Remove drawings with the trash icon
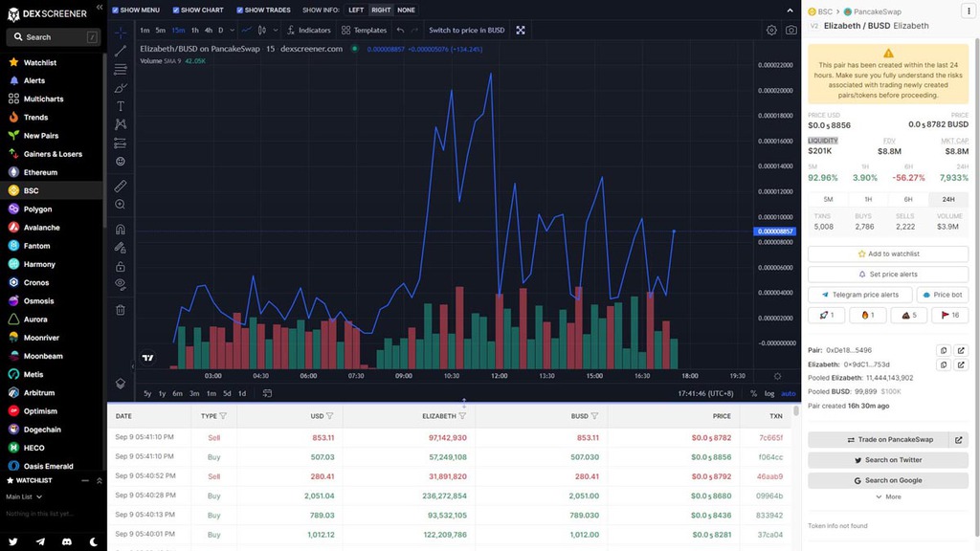Viewport: 980px width, 551px height. pyautogui.click(x=121, y=310)
